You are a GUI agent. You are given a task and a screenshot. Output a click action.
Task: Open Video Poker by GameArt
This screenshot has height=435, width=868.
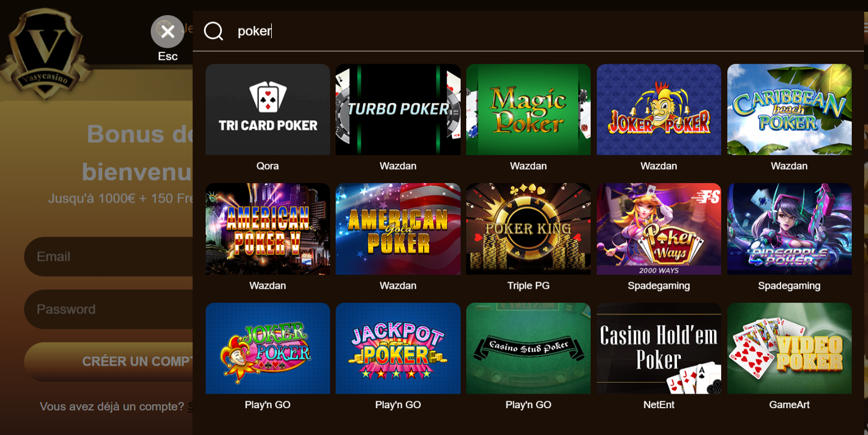tap(790, 348)
